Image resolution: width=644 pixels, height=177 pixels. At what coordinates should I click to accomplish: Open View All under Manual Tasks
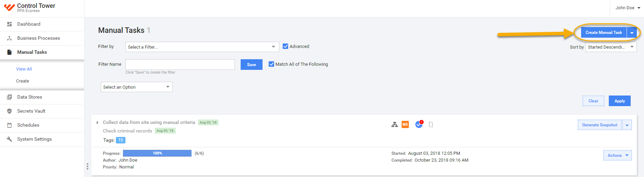pyautogui.click(x=24, y=69)
